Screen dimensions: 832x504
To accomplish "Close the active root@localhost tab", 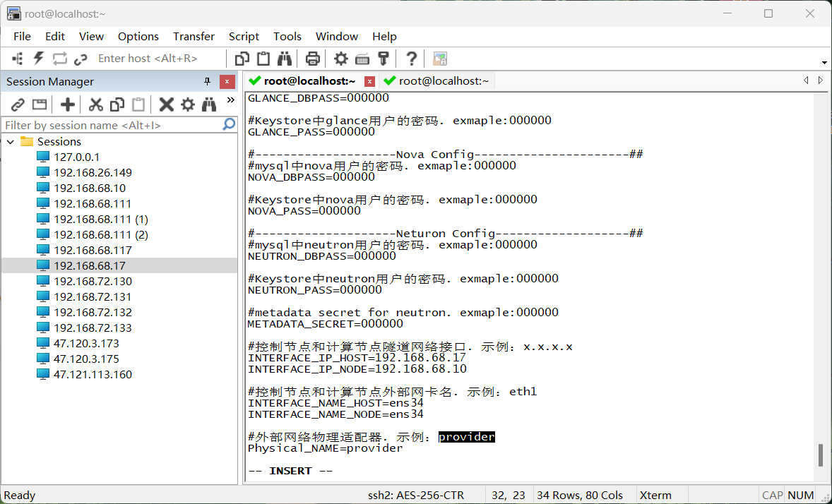I will point(369,81).
